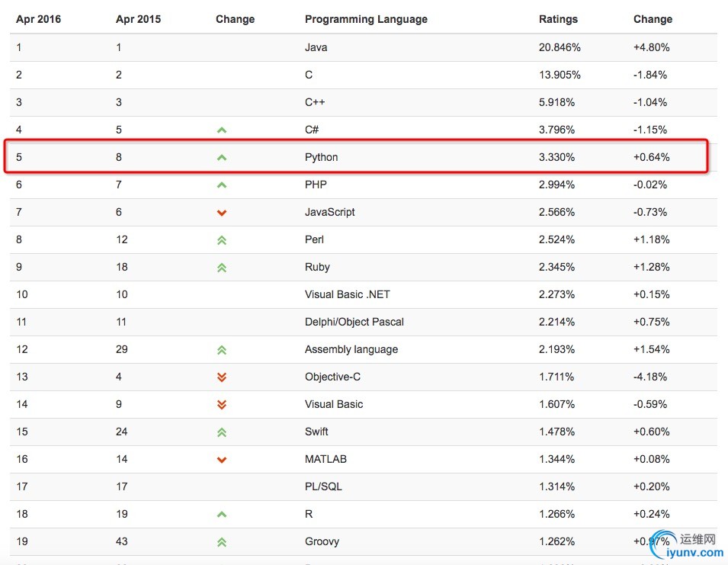The height and width of the screenshot is (565, 728).
Task: Click the Ratings column header
Action: click(x=558, y=19)
